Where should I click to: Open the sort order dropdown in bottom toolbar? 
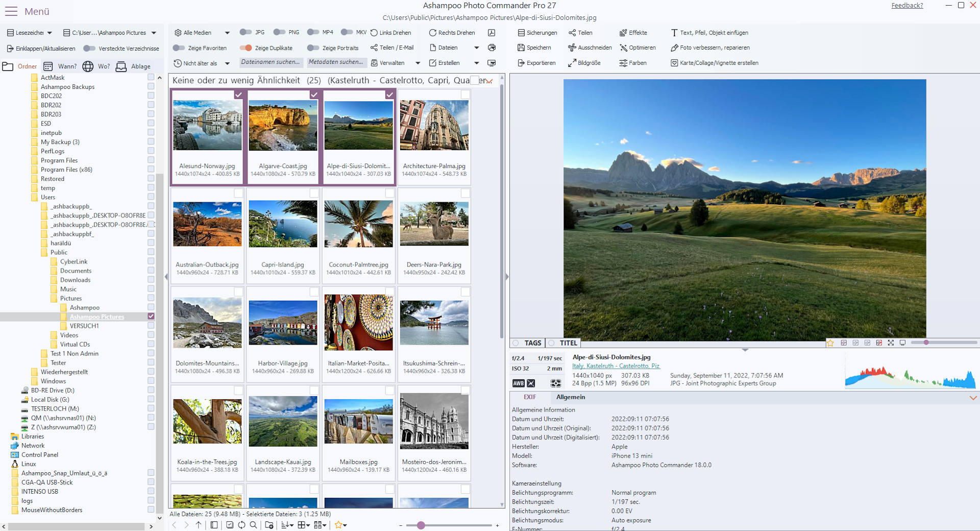287,525
